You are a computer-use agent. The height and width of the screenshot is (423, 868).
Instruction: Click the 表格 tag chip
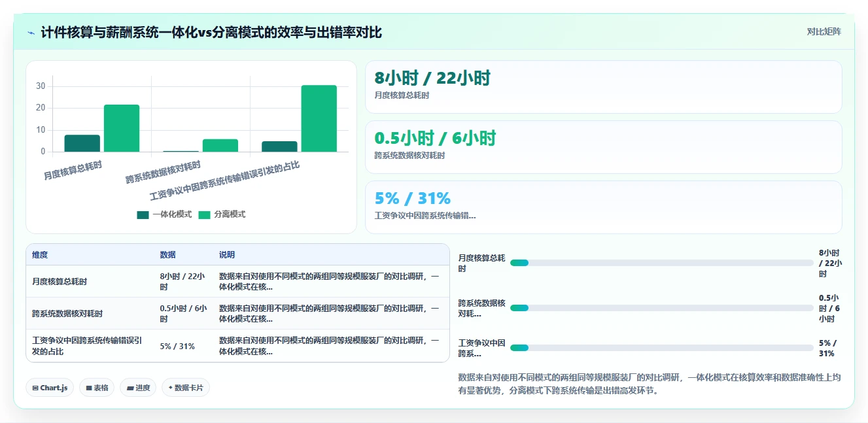97,388
